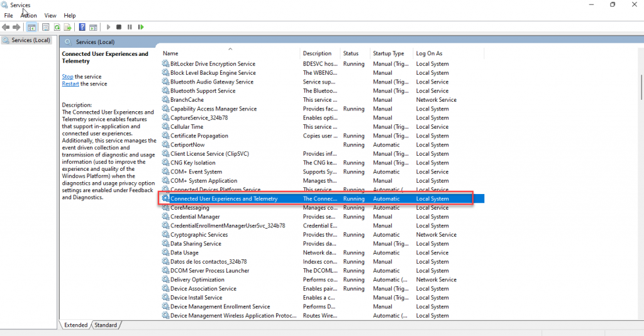Click the gear icon beside Credential Manager
The image size is (644, 336).
point(165,217)
